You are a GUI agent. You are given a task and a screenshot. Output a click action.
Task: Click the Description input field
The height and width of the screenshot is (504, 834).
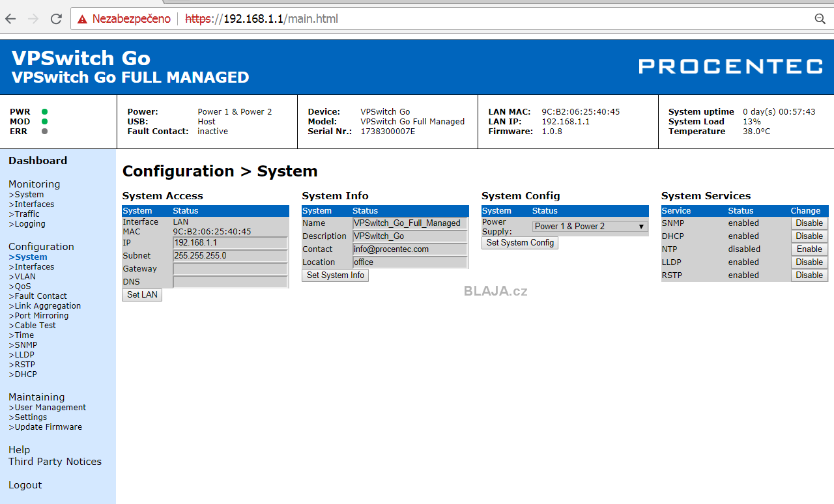click(410, 236)
